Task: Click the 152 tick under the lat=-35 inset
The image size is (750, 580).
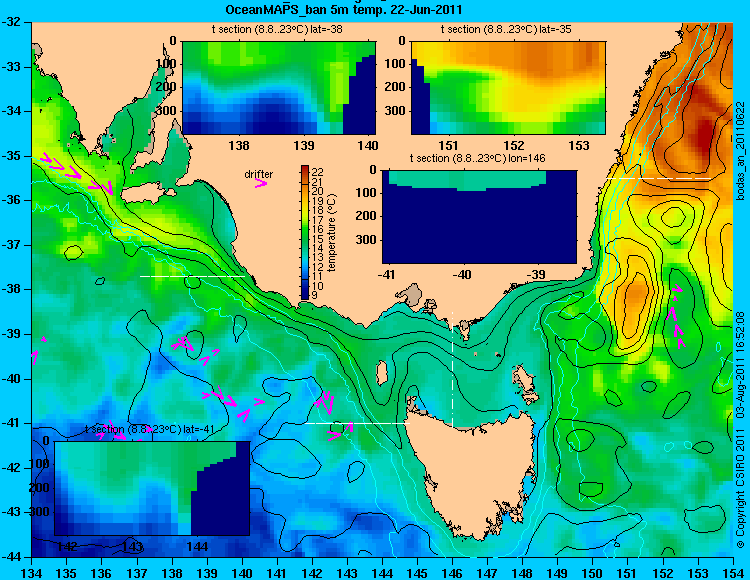Action: tap(514, 145)
